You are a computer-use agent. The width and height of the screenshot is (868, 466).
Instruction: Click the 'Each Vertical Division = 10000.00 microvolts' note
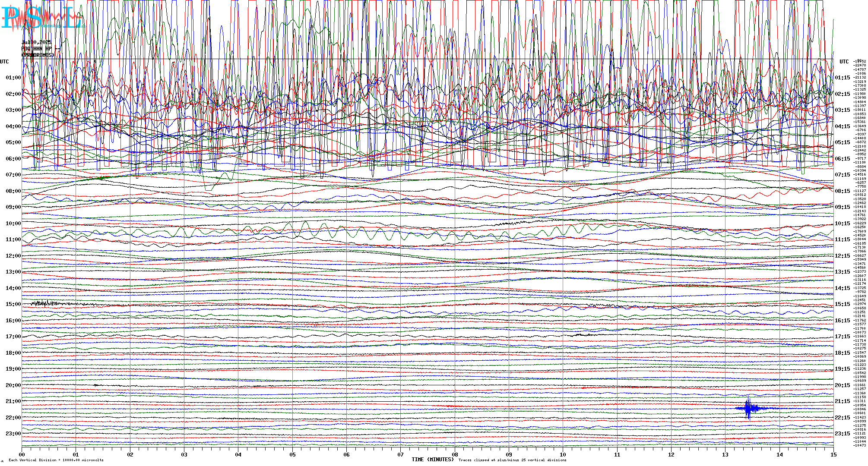click(56, 460)
